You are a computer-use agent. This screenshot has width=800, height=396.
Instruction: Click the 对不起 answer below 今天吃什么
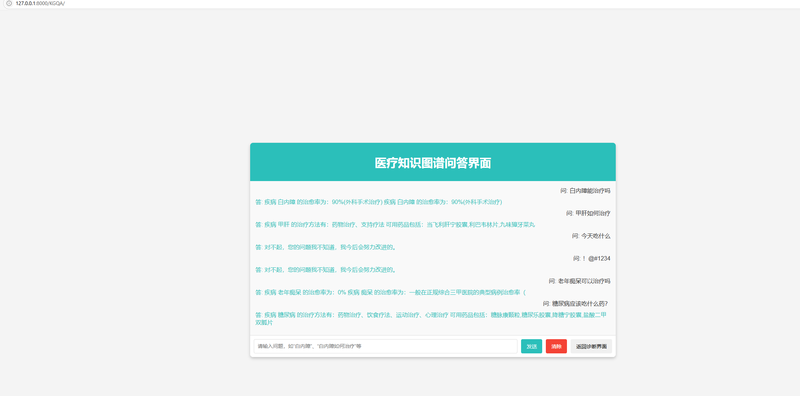(326, 247)
